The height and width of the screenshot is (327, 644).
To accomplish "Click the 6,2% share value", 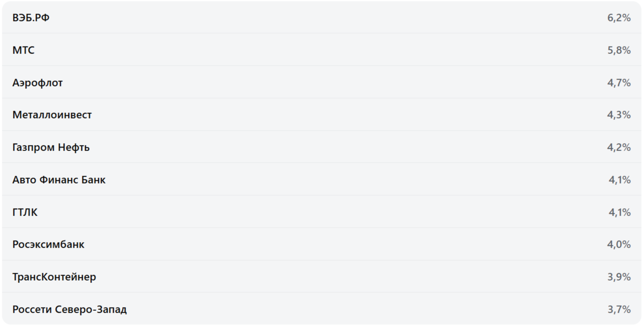I will click(619, 18).
